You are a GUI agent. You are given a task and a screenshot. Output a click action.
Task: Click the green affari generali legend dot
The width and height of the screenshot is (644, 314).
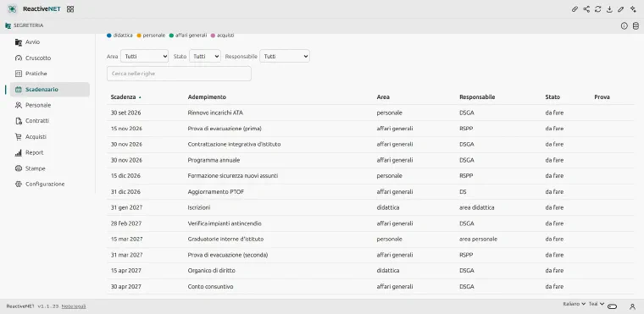(x=171, y=36)
